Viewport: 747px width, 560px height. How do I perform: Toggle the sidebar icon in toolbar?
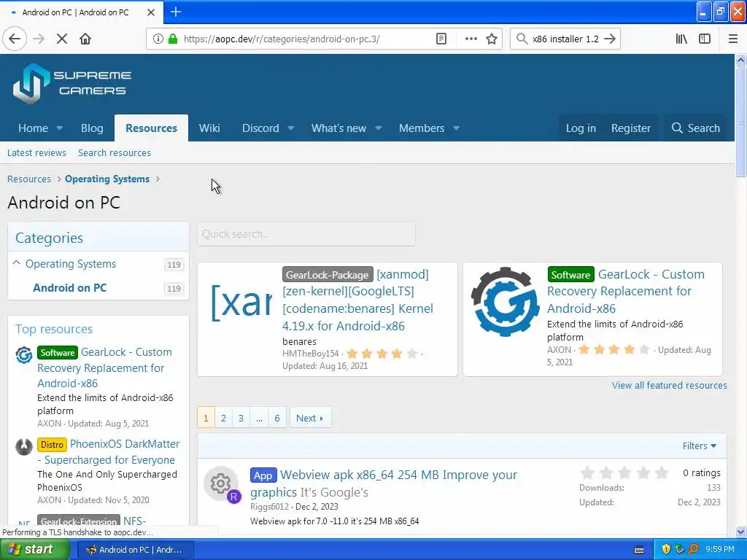705,39
